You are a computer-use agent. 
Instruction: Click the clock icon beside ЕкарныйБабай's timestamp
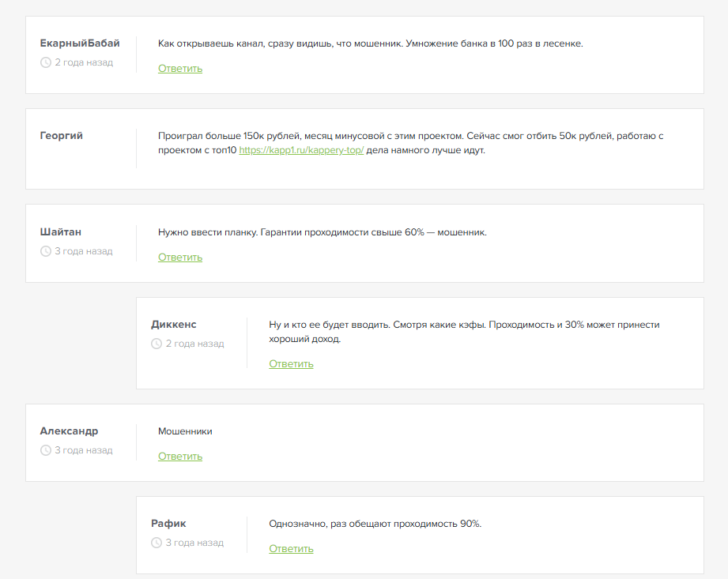click(x=46, y=62)
